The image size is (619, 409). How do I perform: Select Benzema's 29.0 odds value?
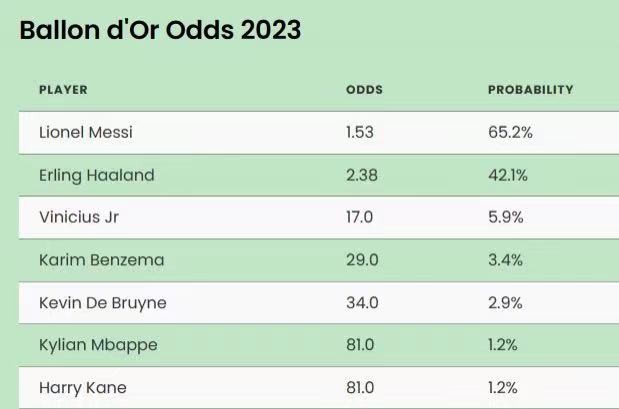click(362, 260)
